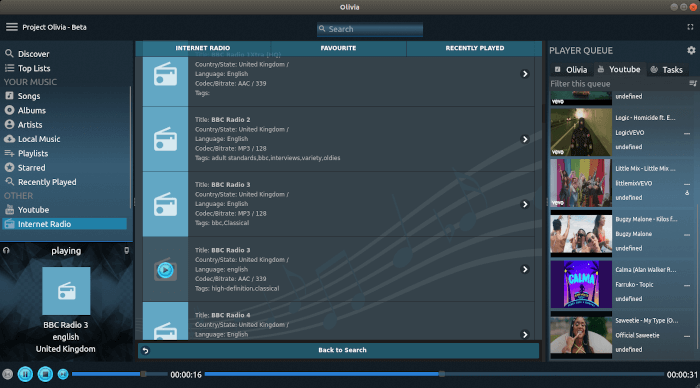
Task: Pause the playing BBC Radio 3 stream
Action: [25, 374]
